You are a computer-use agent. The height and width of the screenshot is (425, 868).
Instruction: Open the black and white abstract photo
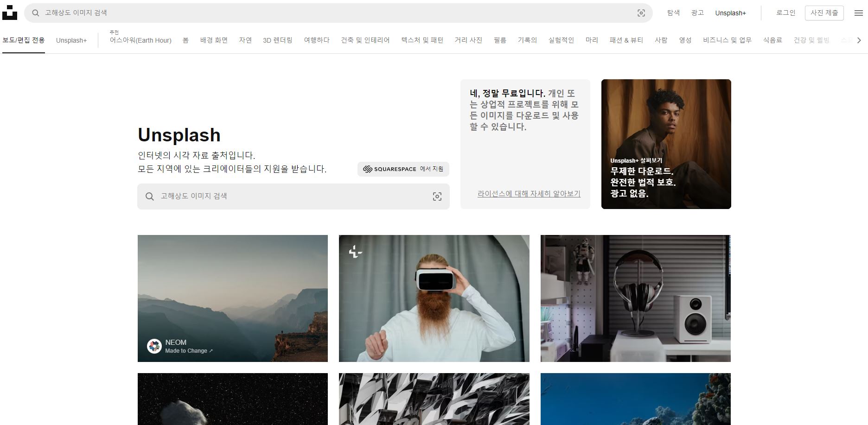[434, 399]
